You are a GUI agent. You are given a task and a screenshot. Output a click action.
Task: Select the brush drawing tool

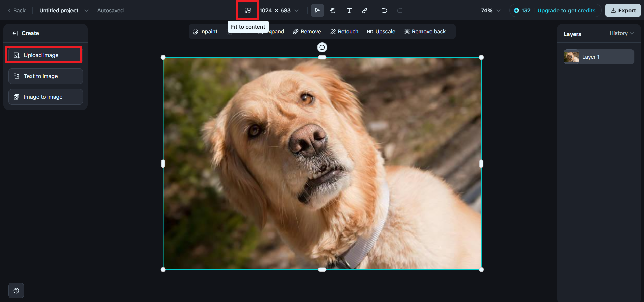coord(364,10)
